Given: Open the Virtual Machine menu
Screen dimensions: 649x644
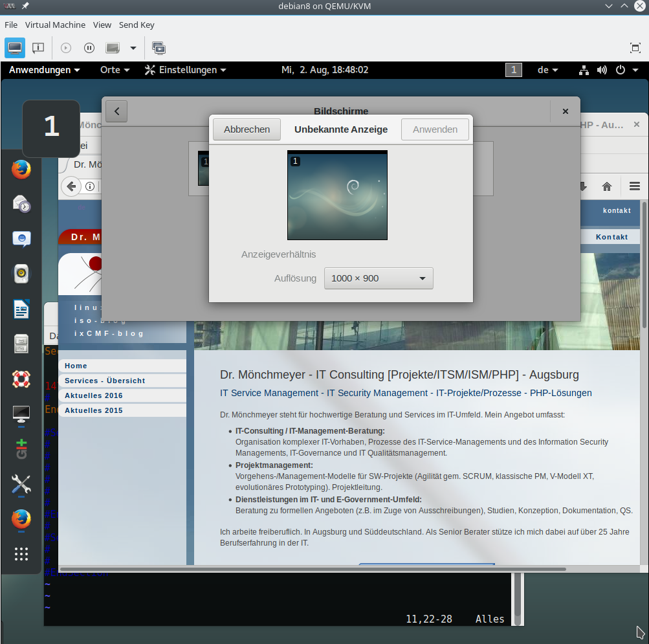Looking at the screenshot, I should [x=55, y=25].
